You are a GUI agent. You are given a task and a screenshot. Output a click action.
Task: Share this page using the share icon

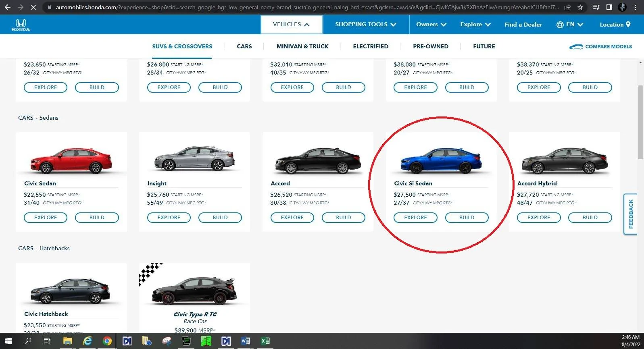(x=567, y=7)
